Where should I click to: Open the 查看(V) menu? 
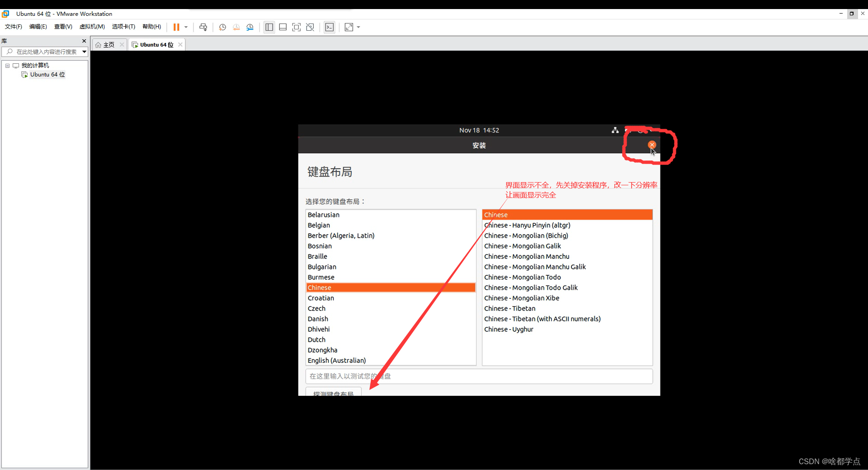coord(63,27)
